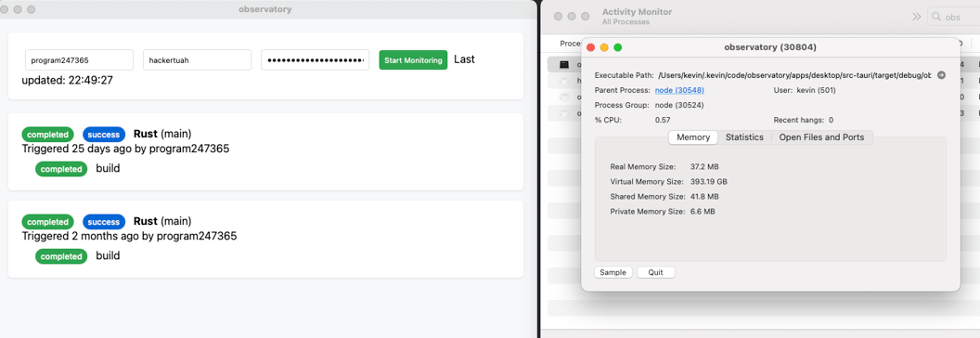Switch to the Memory tab
The width and height of the screenshot is (980, 338).
pos(693,137)
